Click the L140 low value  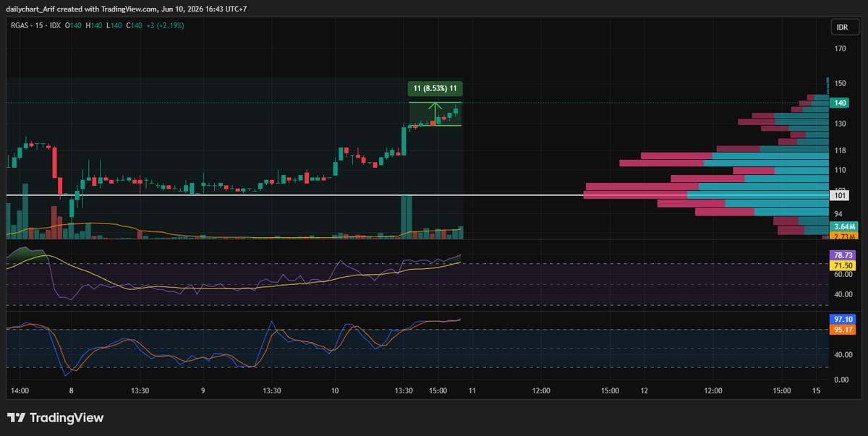pyautogui.click(x=115, y=25)
